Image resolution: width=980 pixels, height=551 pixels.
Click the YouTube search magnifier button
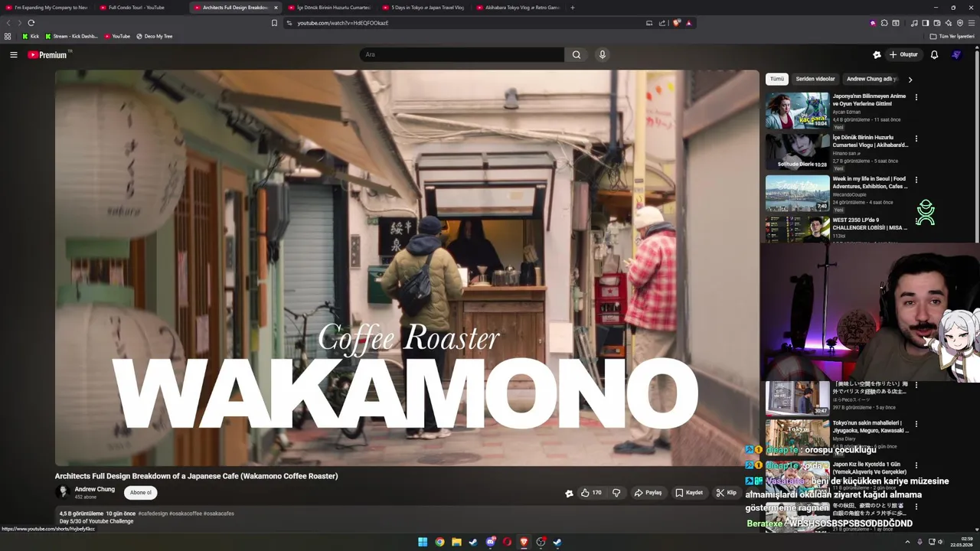(x=577, y=54)
